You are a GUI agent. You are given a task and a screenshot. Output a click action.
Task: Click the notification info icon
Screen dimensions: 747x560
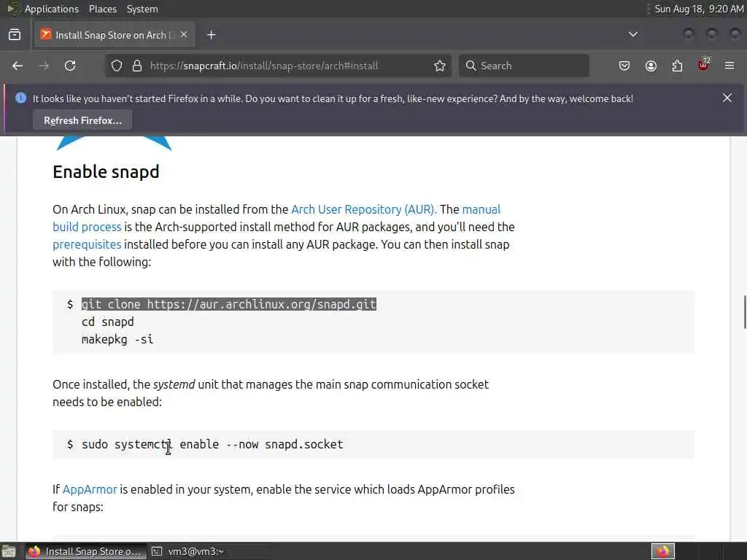click(20, 98)
